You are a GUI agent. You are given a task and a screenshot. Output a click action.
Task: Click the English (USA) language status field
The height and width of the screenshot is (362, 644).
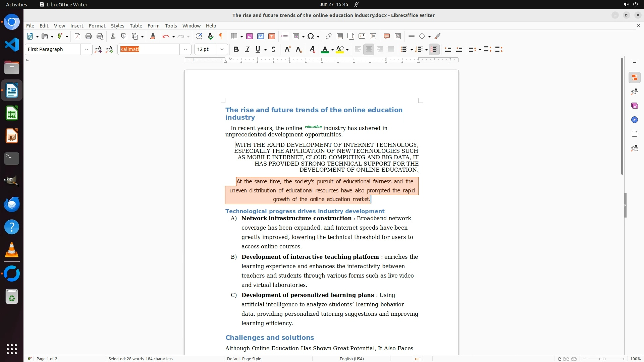point(352,359)
